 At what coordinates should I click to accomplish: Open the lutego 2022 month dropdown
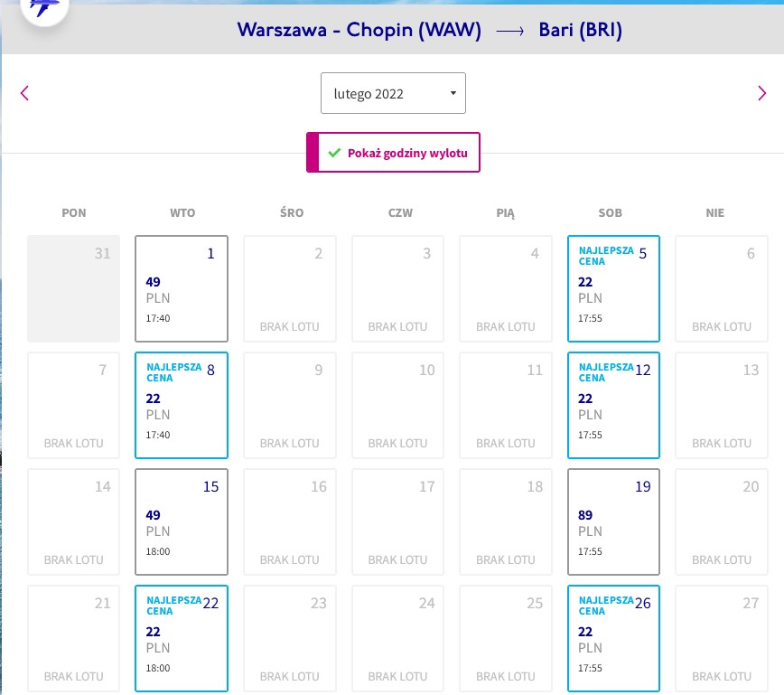393,93
